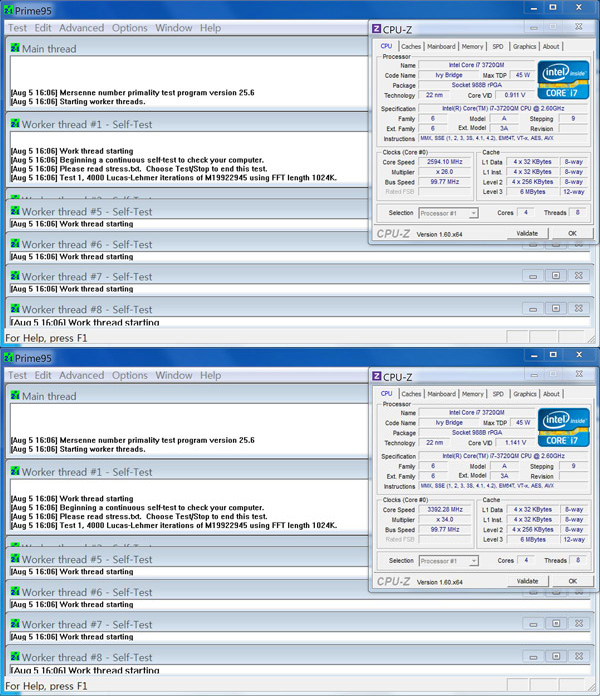Switch to Mainboard tab in 0.911 V CPU-Z
600x696 pixels.
coord(441,46)
